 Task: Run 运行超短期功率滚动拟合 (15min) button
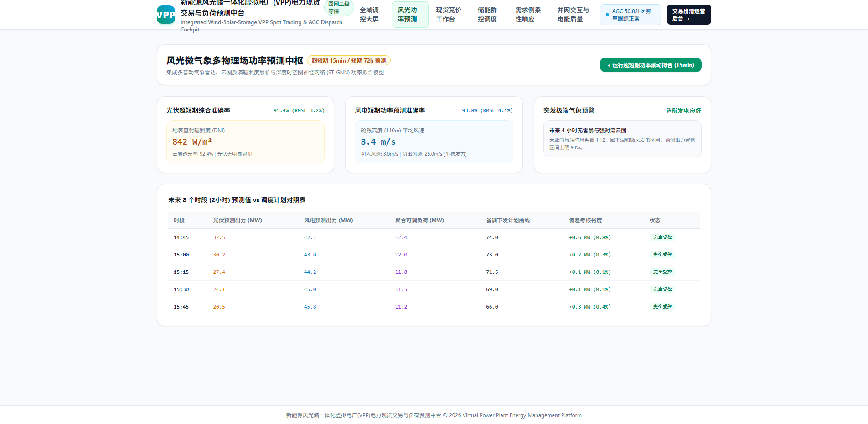pos(651,65)
